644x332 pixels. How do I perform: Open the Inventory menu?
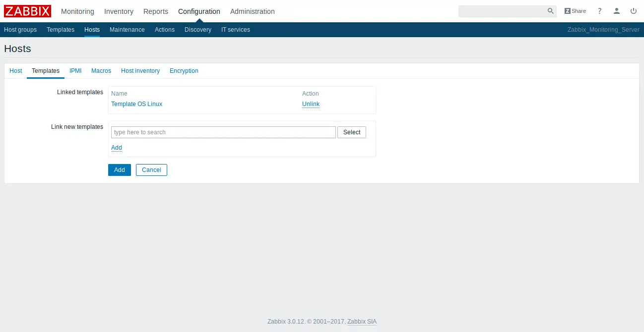(119, 11)
